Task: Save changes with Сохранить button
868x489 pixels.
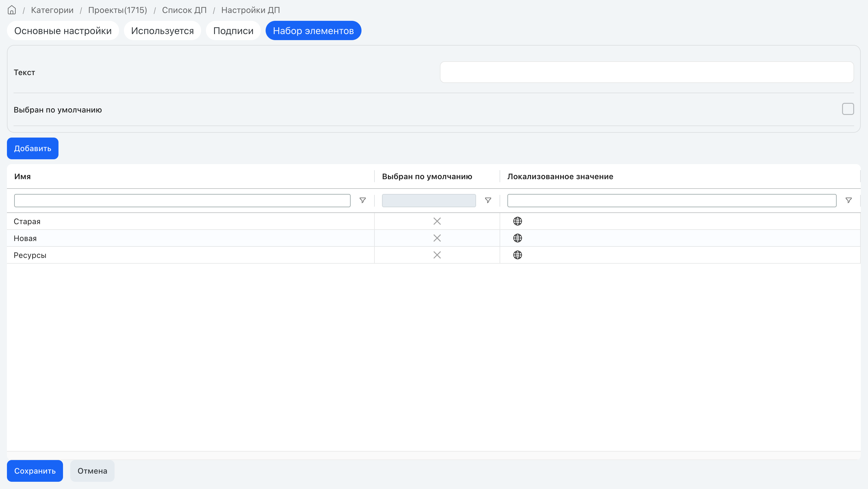Action: click(35, 471)
